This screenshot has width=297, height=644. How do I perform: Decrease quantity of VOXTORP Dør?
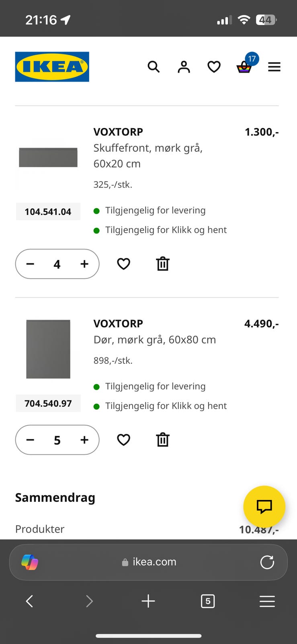pos(30,440)
